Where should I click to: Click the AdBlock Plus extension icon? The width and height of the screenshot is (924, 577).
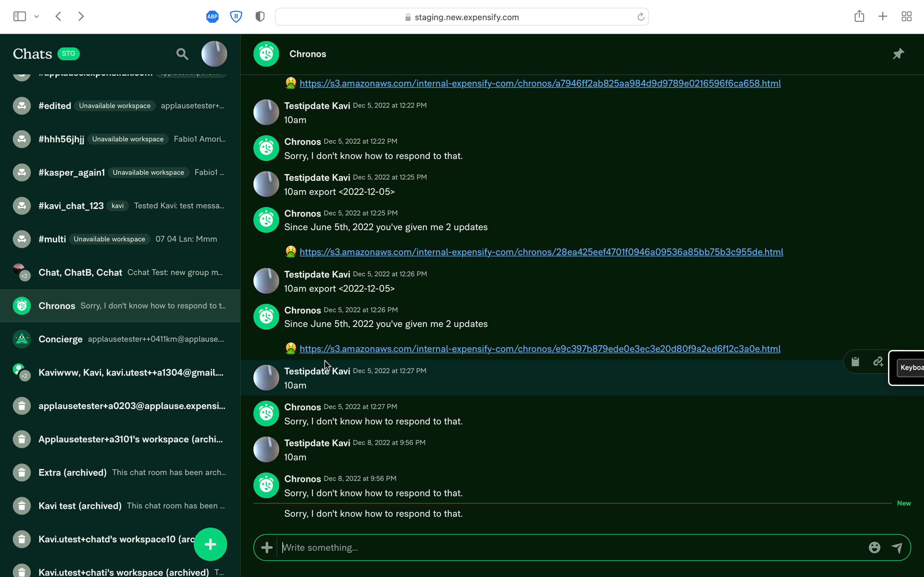(x=212, y=16)
